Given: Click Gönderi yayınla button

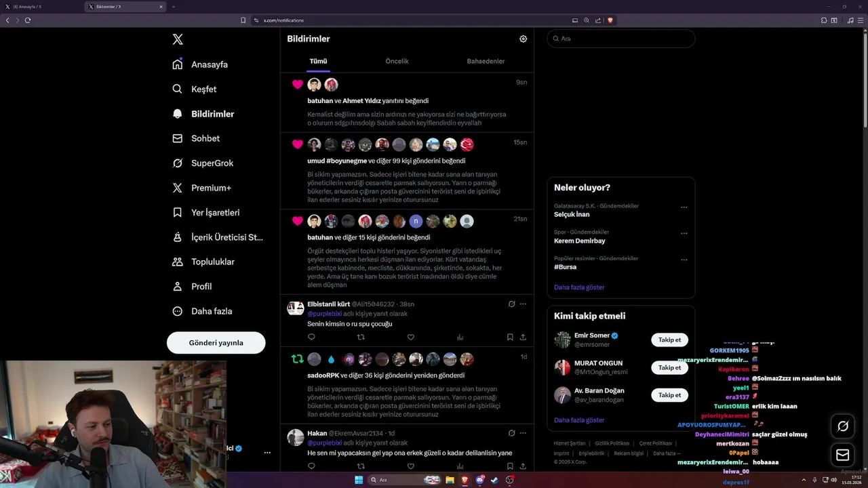Looking at the screenshot, I should pyautogui.click(x=216, y=343).
